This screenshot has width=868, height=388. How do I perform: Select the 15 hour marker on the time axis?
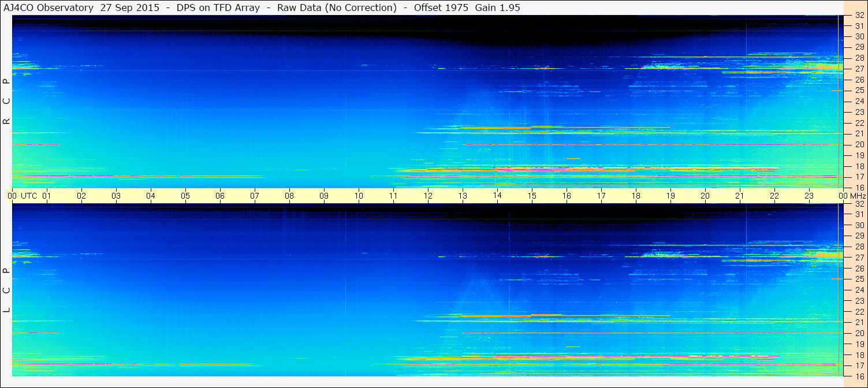click(532, 196)
